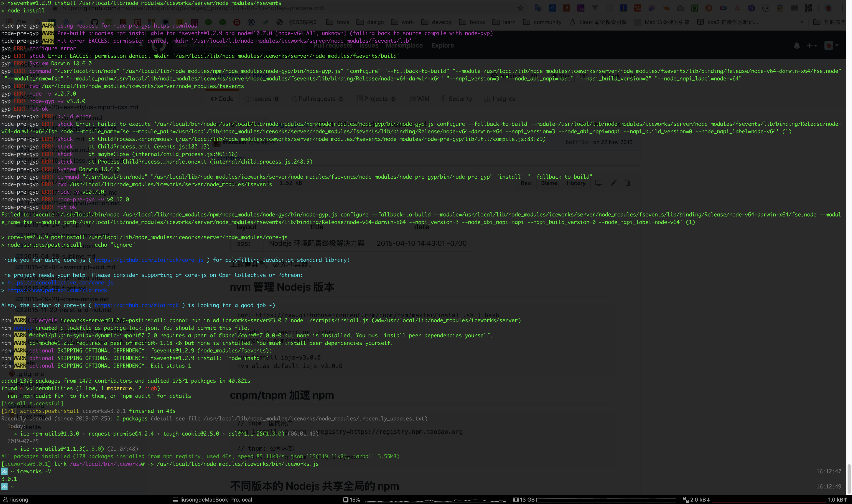
Task: Open the GitHub bookmark icon in bookmarks bar
Action: (x=94, y=22)
